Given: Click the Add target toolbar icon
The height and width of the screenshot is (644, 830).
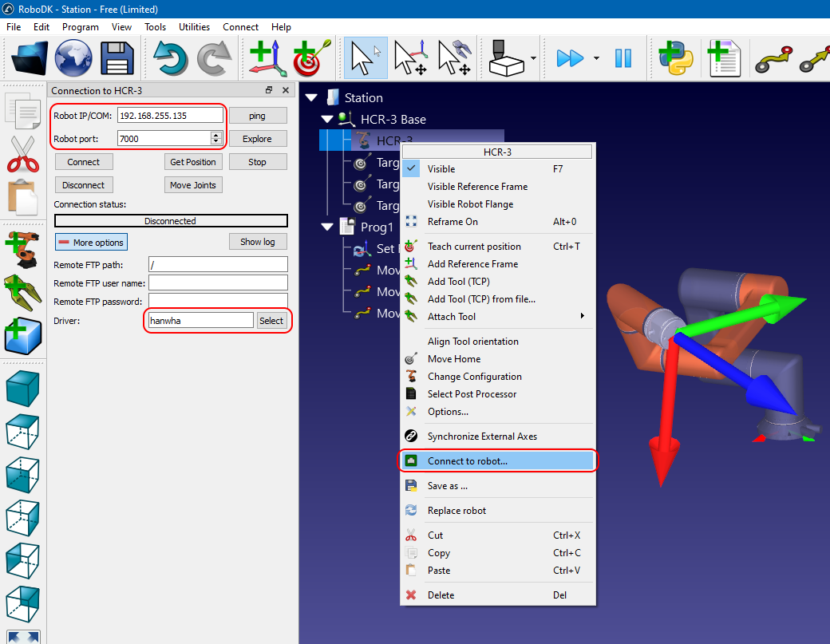Looking at the screenshot, I should (306, 58).
